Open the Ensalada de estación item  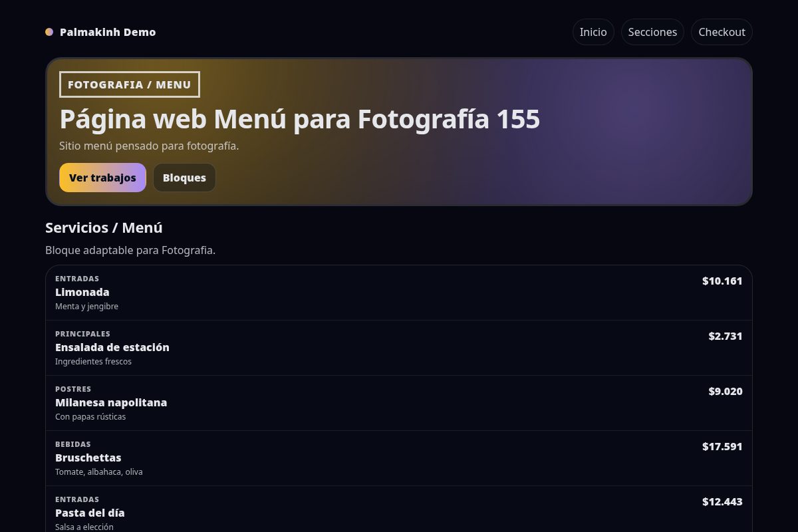click(x=112, y=347)
